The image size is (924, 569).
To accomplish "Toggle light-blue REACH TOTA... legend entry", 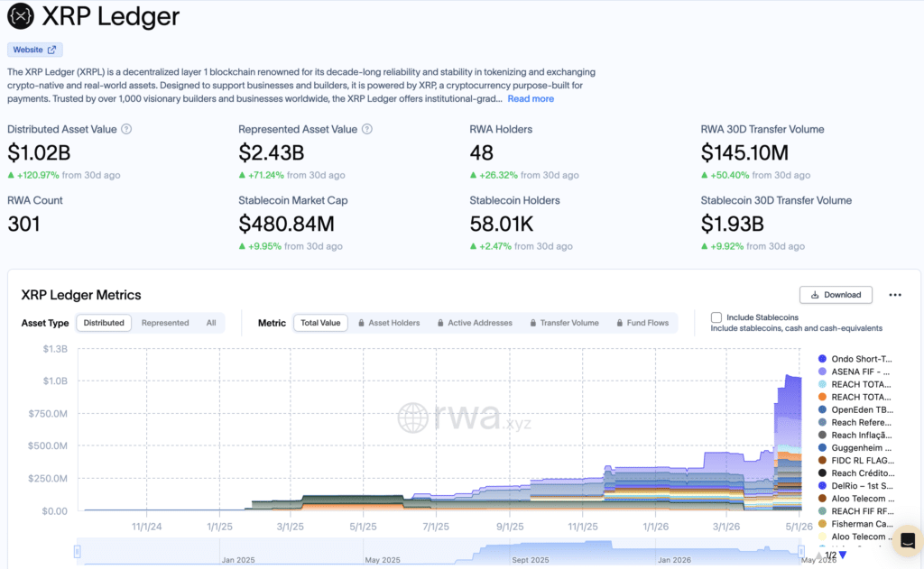I will click(x=855, y=384).
